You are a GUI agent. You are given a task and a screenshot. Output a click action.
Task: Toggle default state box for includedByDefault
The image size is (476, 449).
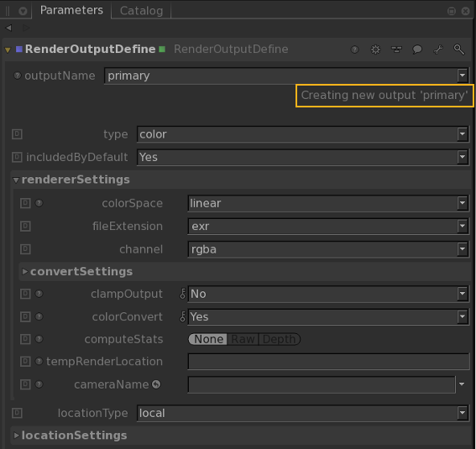[17, 157]
